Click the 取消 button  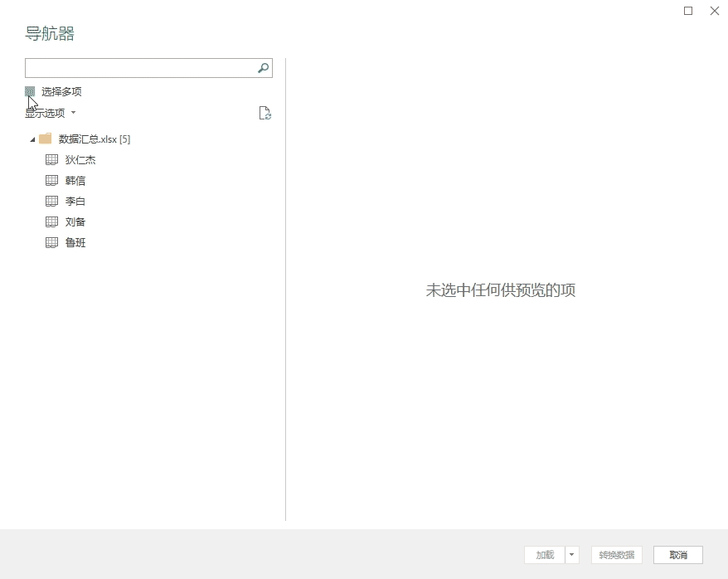[678, 555]
